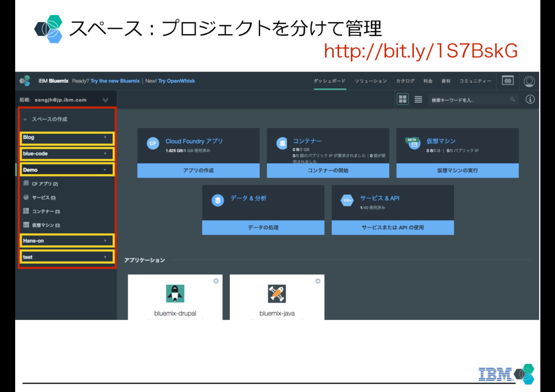This screenshot has width=555, height=392.
Task: Open settings gear on bluemix-java tile
Action: click(318, 281)
